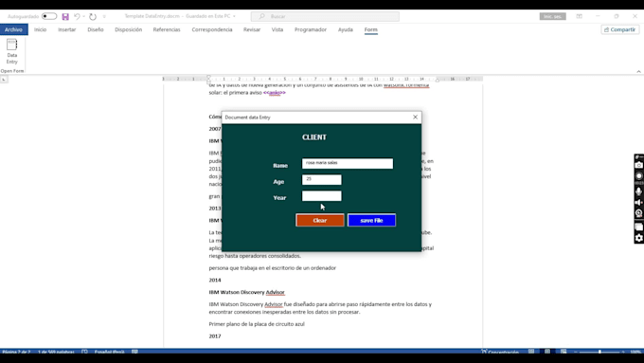Toggle the webcam icon in recorder bar
The image size is (644, 363).
coord(638,213)
